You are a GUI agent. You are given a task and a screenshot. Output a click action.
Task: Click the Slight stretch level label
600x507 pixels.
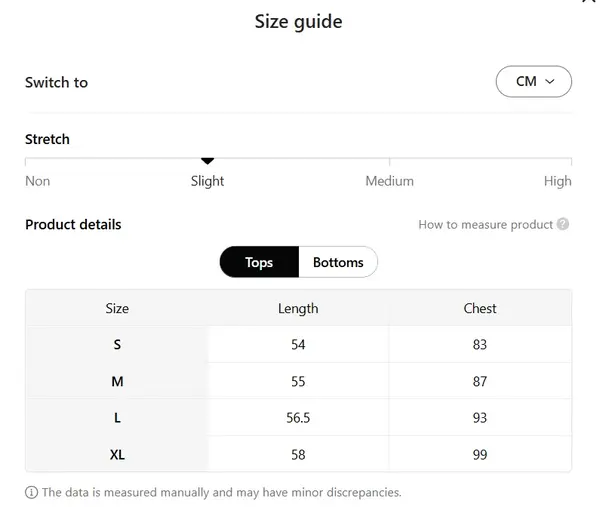tap(207, 181)
